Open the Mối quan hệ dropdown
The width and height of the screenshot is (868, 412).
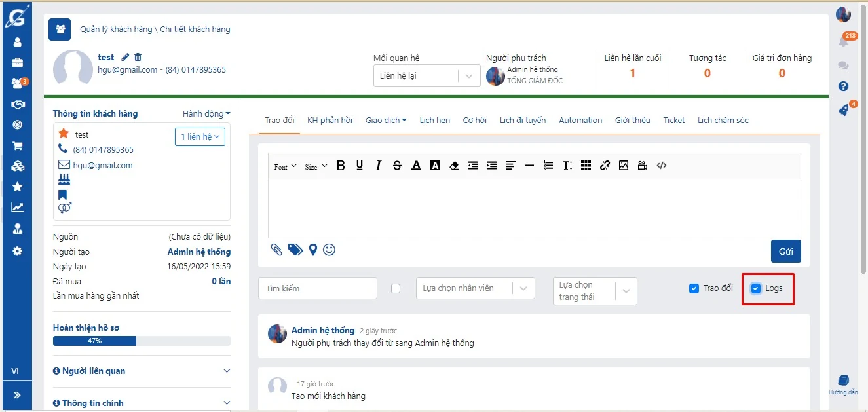426,76
